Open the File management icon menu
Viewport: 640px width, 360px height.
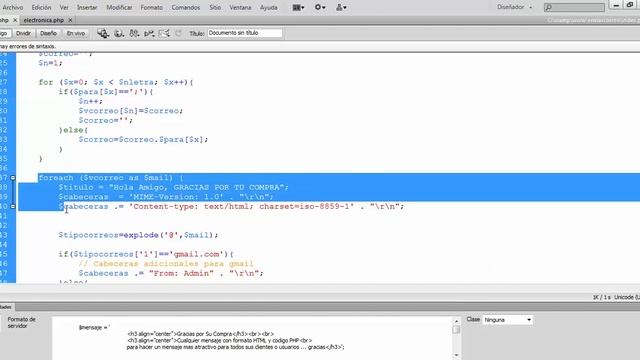tap(134, 33)
